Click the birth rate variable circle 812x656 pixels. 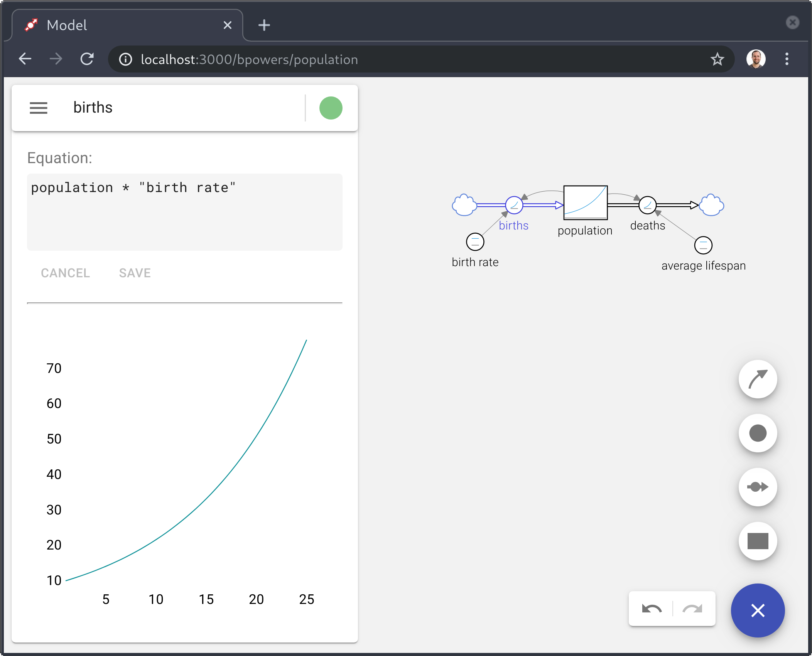[x=475, y=242]
